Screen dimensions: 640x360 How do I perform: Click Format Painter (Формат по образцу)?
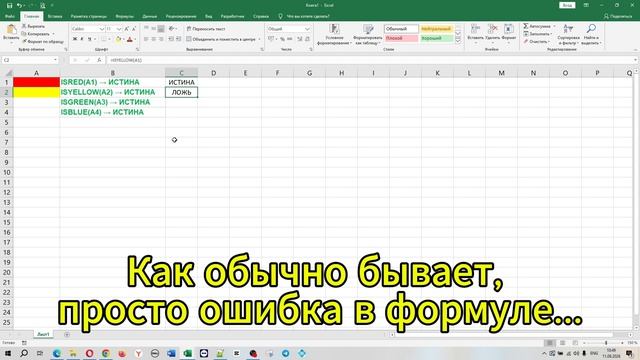point(43,41)
